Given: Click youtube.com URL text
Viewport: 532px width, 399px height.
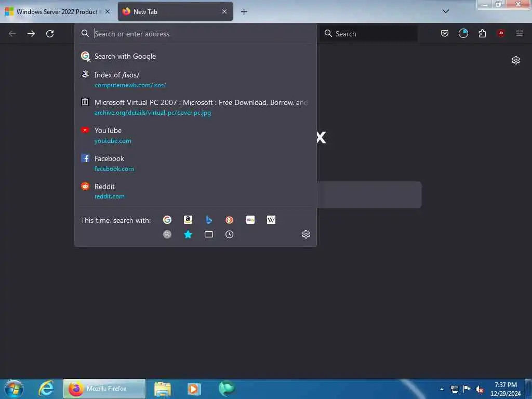Looking at the screenshot, I should coord(113,141).
